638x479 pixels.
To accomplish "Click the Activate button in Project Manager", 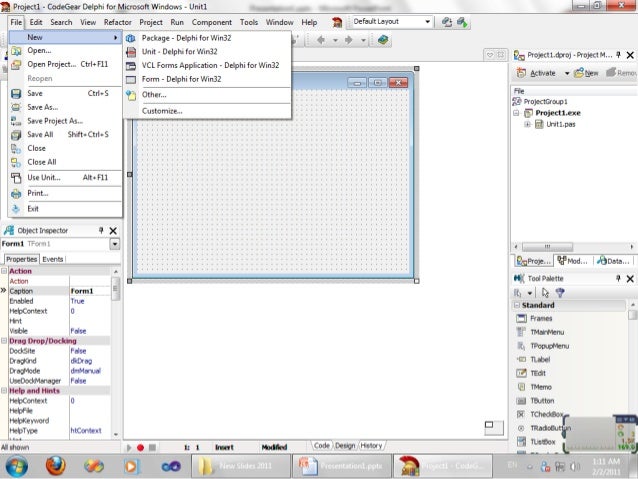I will [536, 73].
